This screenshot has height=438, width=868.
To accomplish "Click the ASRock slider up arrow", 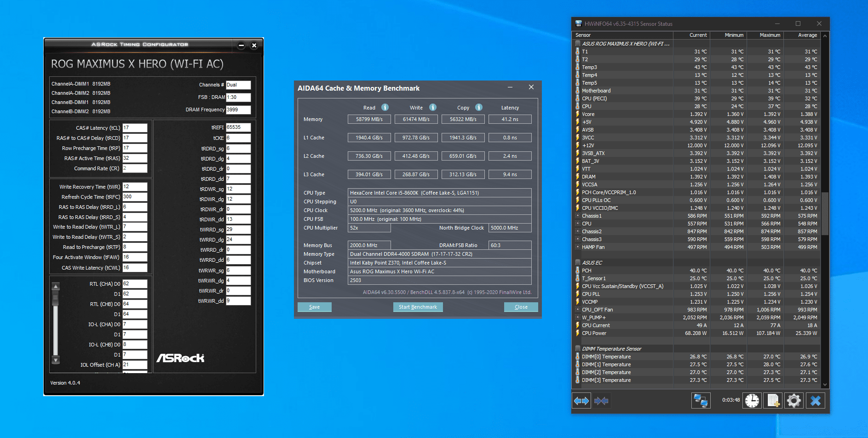I will [56, 287].
